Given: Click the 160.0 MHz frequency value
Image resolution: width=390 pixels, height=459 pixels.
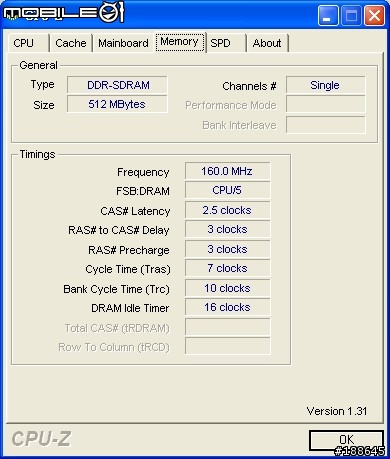Looking at the screenshot, I should click(x=228, y=171).
